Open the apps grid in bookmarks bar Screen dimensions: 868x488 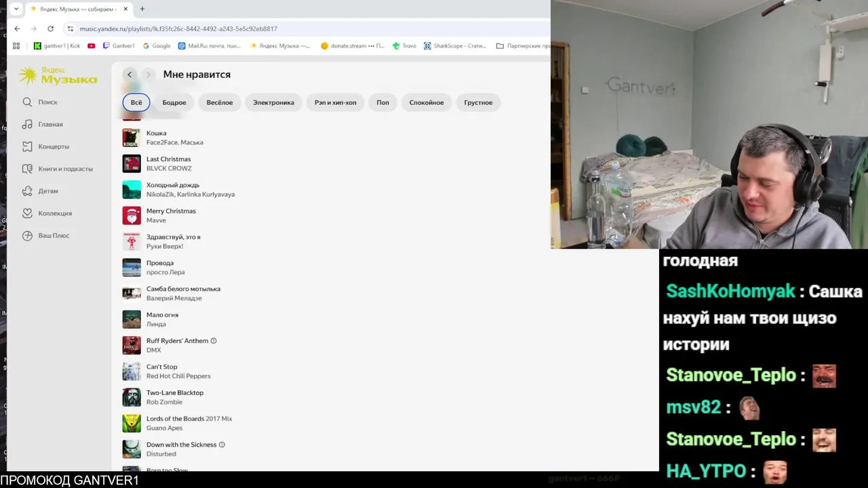click(16, 46)
